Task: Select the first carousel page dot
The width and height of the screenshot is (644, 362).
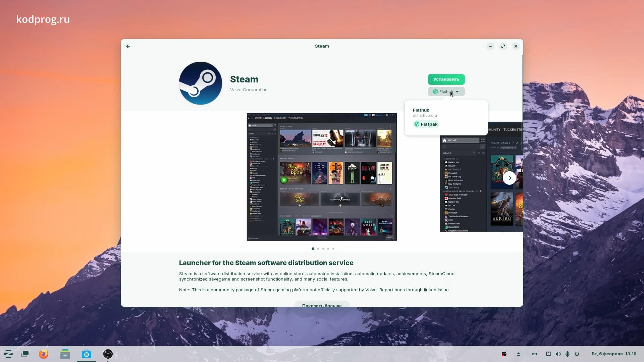Action: [313, 249]
